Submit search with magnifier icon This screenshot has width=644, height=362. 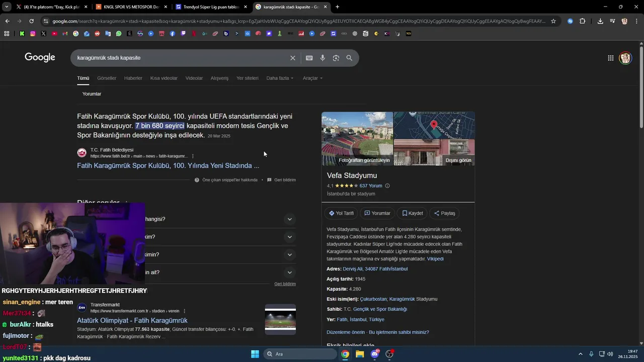[349, 58]
